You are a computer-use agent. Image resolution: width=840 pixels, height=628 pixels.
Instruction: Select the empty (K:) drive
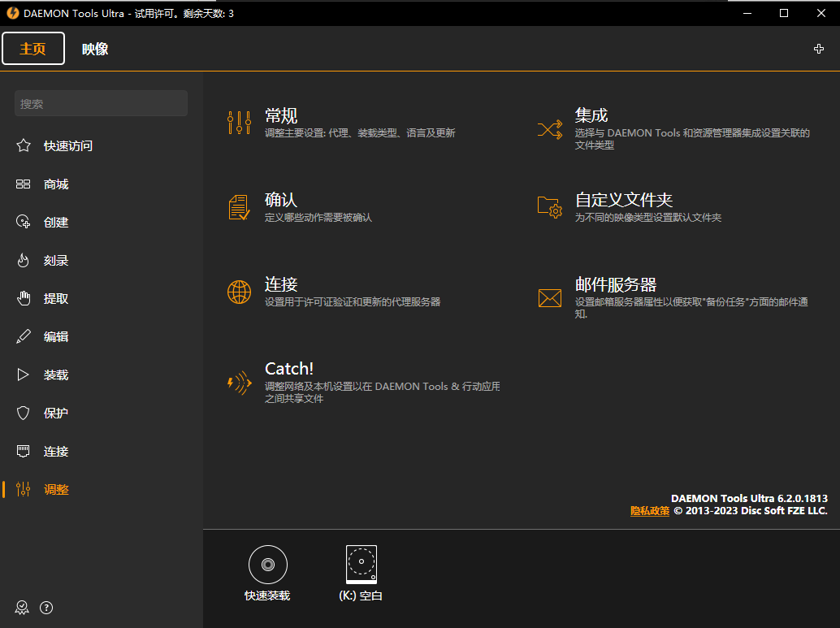coord(360,572)
